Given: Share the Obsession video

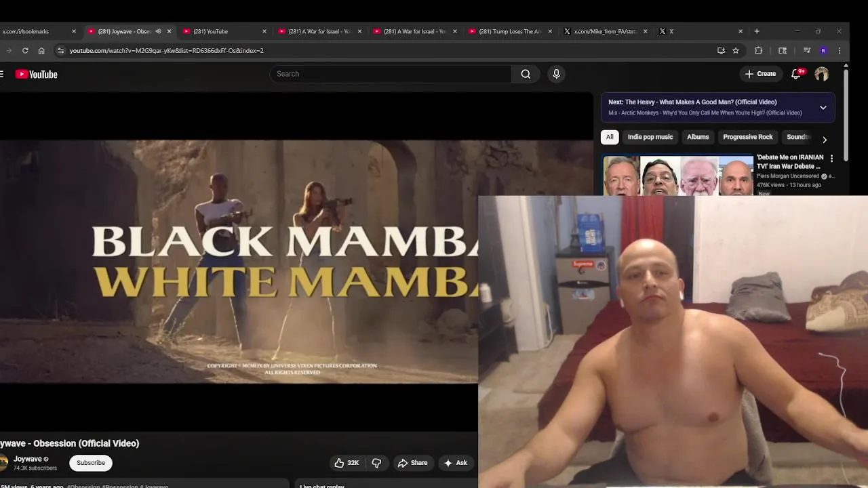Looking at the screenshot, I should 412,463.
